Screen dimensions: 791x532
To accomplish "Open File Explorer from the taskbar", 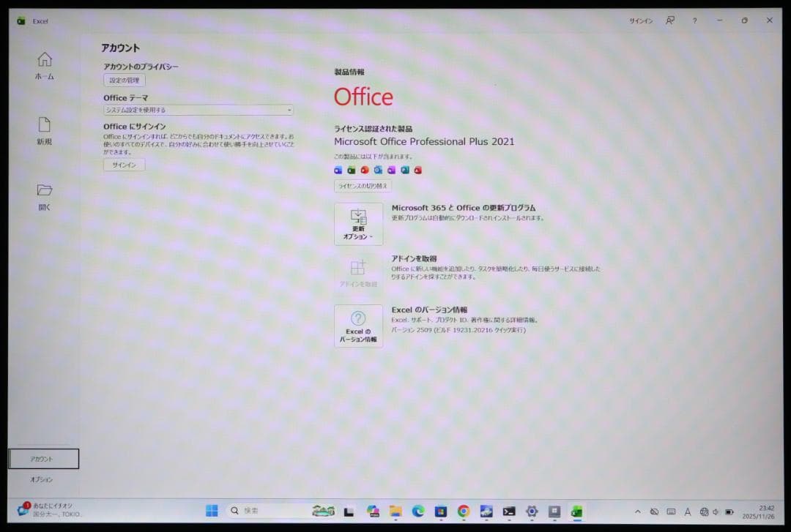I will pos(395,512).
